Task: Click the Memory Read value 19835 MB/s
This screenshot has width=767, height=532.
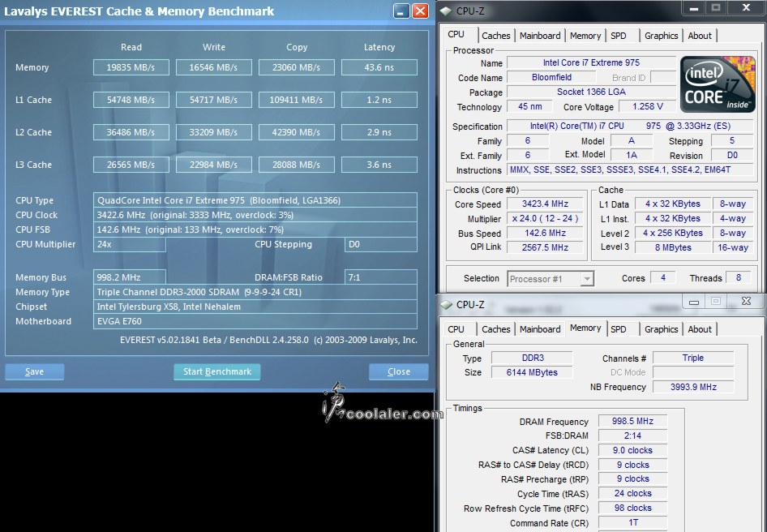Action: click(x=131, y=67)
